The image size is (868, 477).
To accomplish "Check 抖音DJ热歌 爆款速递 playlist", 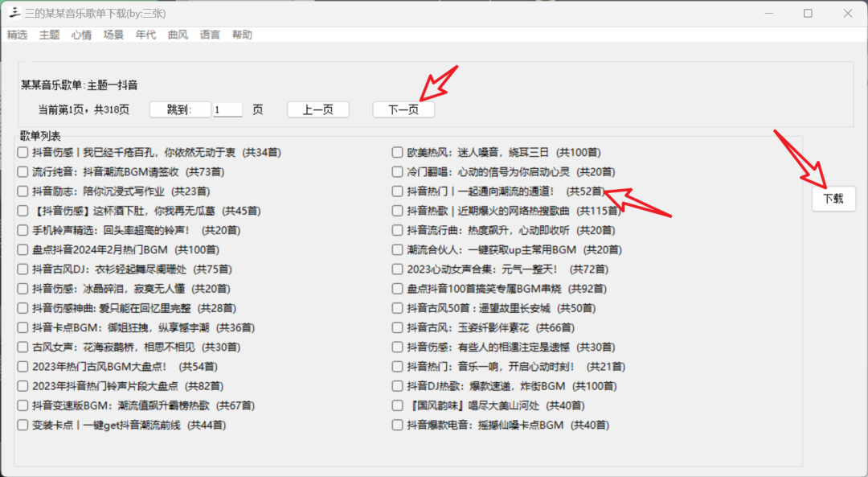I will click(x=398, y=386).
